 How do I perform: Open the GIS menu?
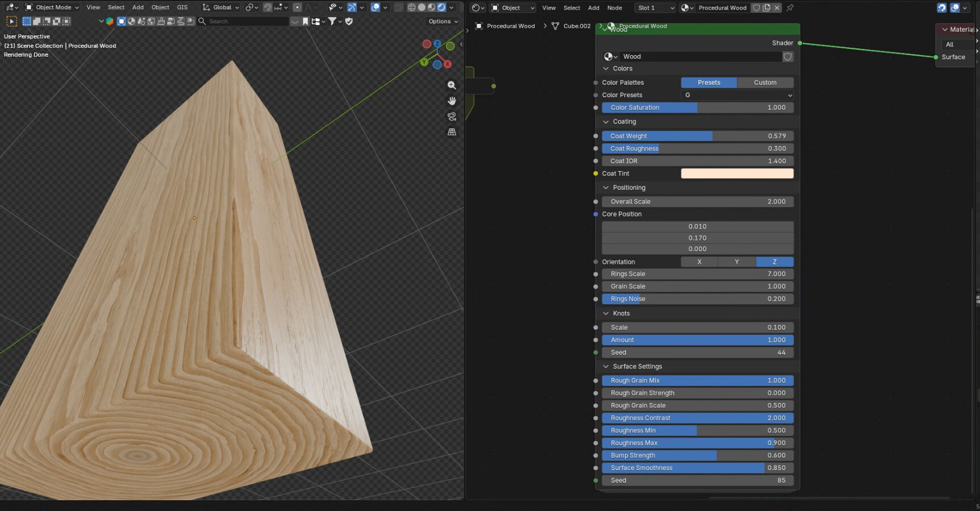[182, 7]
